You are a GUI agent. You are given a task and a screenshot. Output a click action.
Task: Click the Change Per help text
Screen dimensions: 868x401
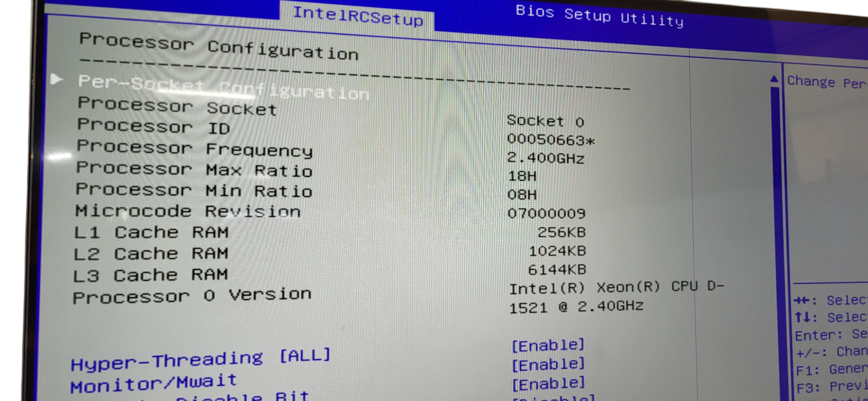click(x=827, y=82)
